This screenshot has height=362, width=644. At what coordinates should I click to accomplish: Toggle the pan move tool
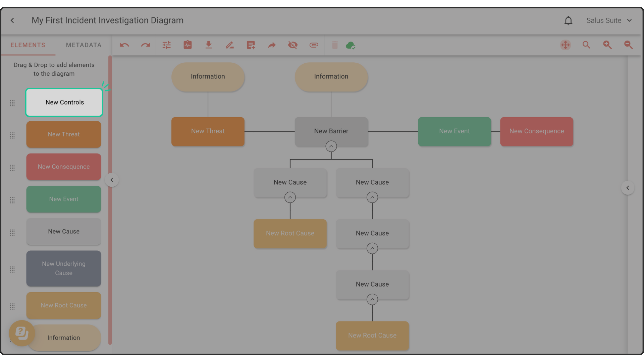click(566, 45)
